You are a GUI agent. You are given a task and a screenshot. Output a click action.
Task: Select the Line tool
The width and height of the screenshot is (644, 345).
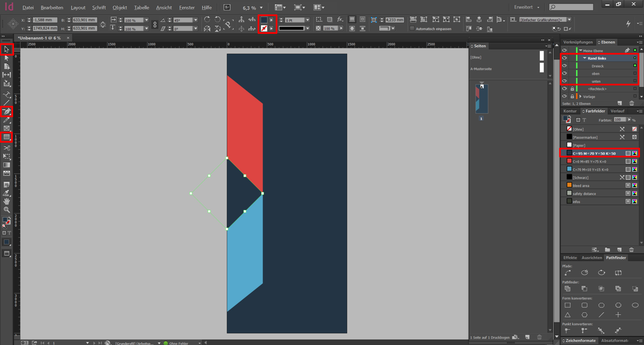coord(7,103)
